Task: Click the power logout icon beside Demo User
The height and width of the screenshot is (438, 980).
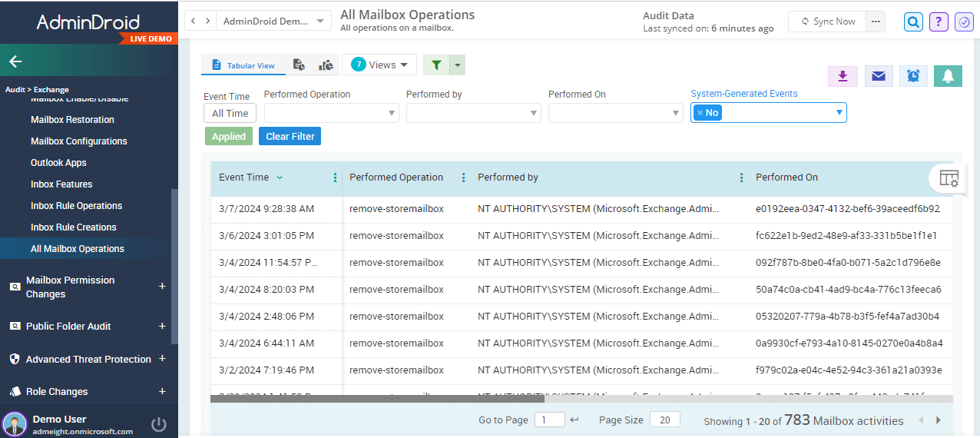Action: (x=159, y=424)
